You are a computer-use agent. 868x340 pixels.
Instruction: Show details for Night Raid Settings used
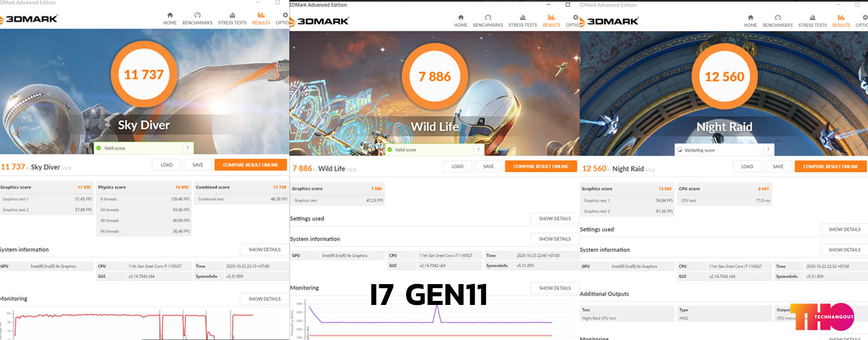click(845, 229)
